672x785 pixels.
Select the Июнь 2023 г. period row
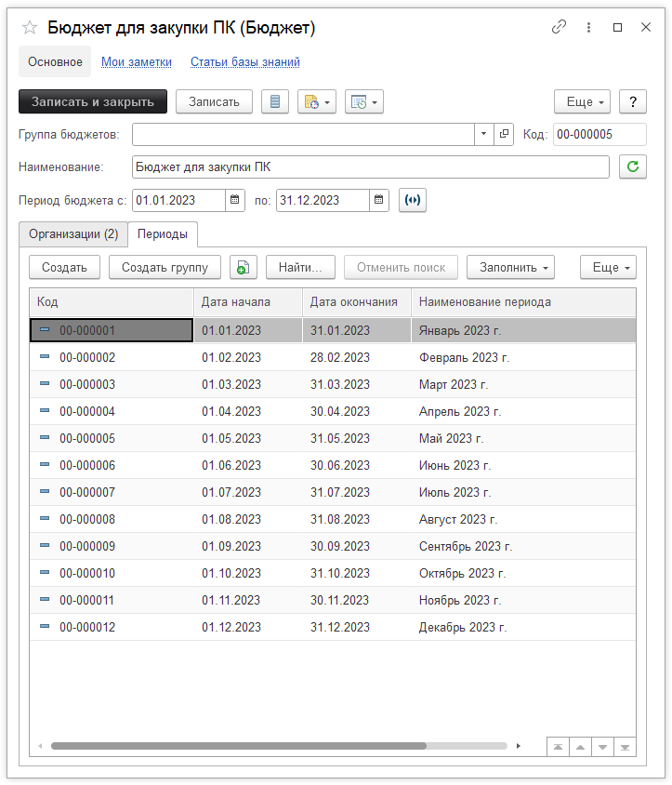pos(455,465)
